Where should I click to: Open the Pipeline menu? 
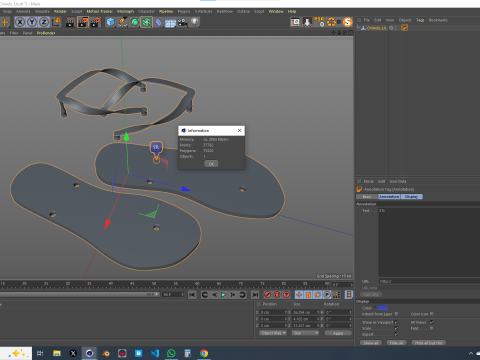click(x=166, y=11)
